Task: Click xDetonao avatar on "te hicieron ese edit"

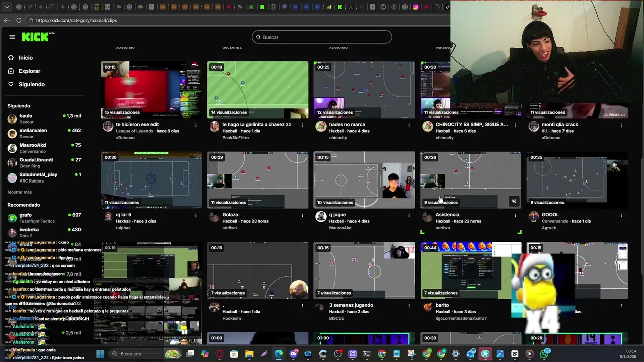Action: (108, 126)
